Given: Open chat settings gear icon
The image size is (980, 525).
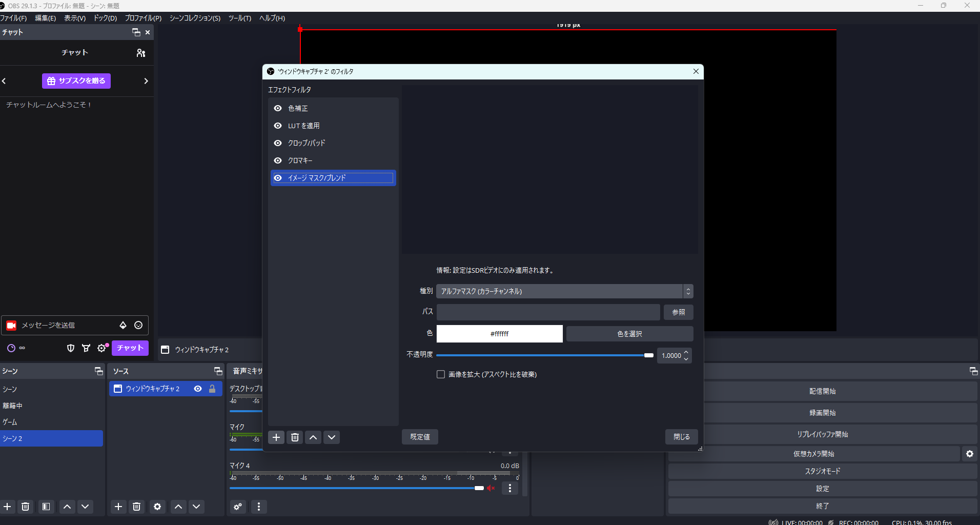Looking at the screenshot, I should 101,348.
